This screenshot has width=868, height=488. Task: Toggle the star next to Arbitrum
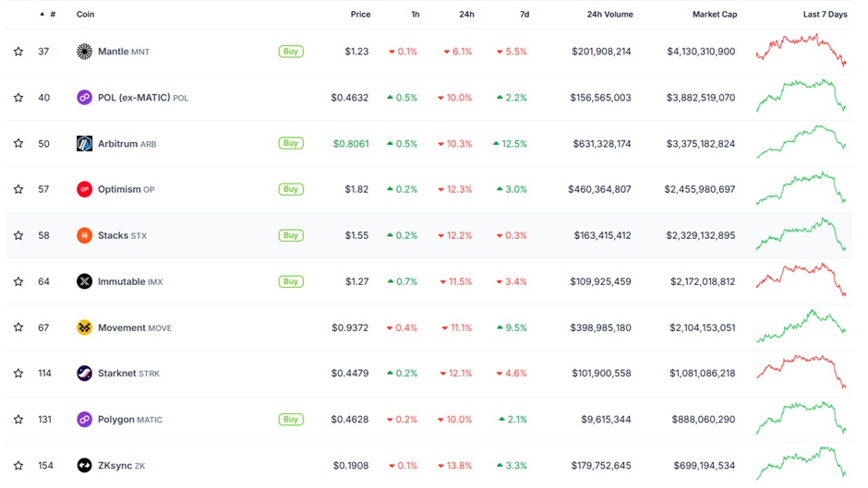point(18,144)
